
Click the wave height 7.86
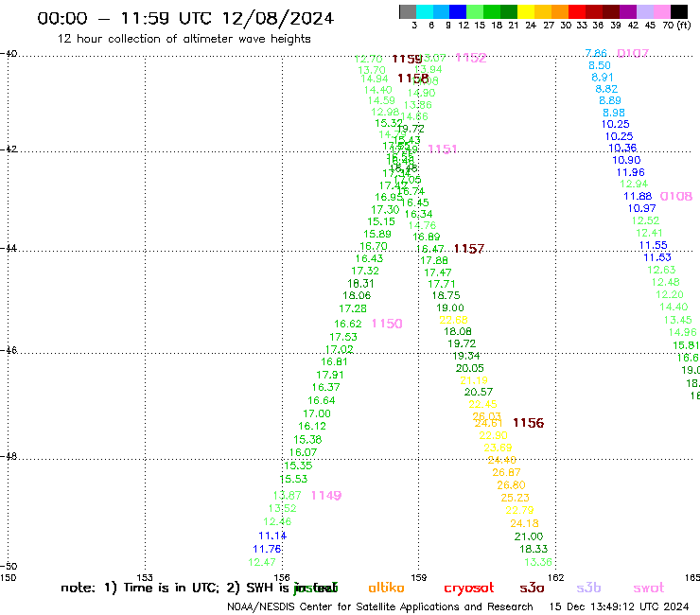tap(596, 53)
